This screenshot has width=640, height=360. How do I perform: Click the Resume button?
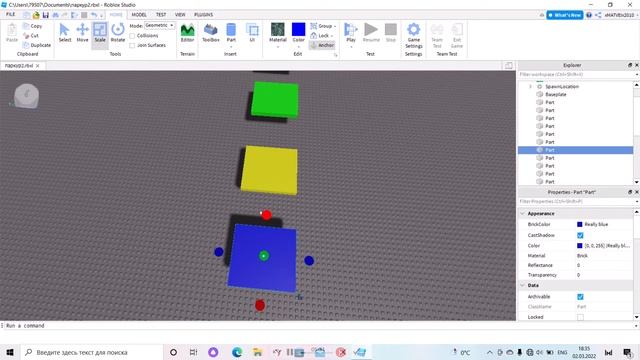pyautogui.click(x=371, y=33)
